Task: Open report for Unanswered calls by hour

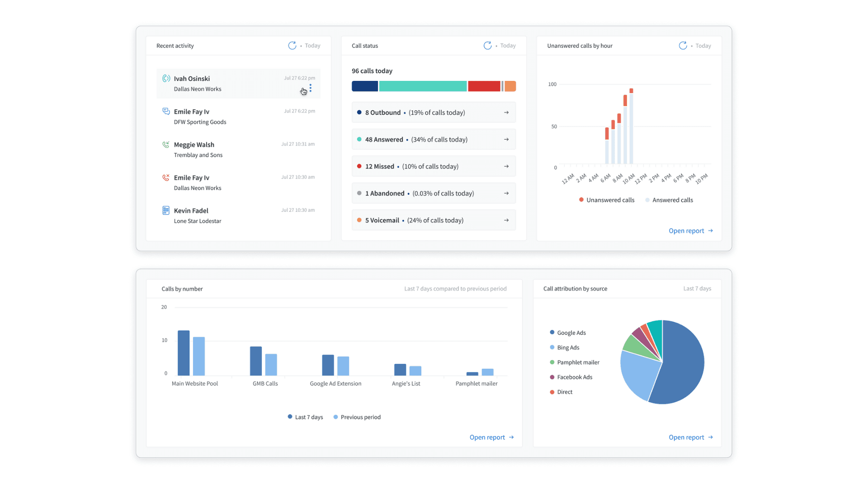Action: pyautogui.click(x=691, y=231)
